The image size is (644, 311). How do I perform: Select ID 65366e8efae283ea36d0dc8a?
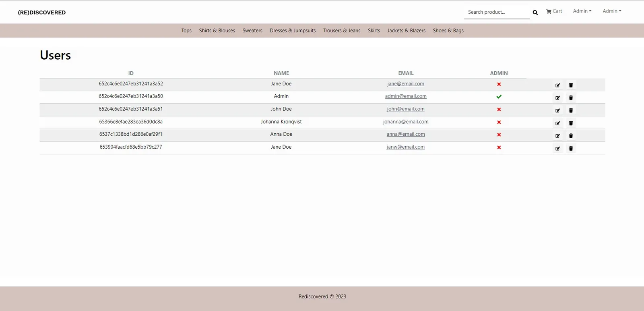131,122
